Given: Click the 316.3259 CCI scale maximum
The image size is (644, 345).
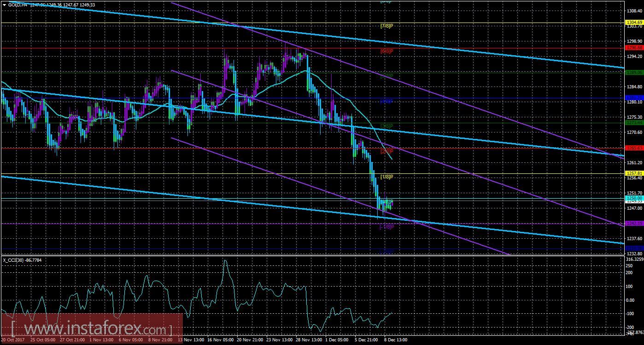Looking at the screenshot, I should (634, 259).
